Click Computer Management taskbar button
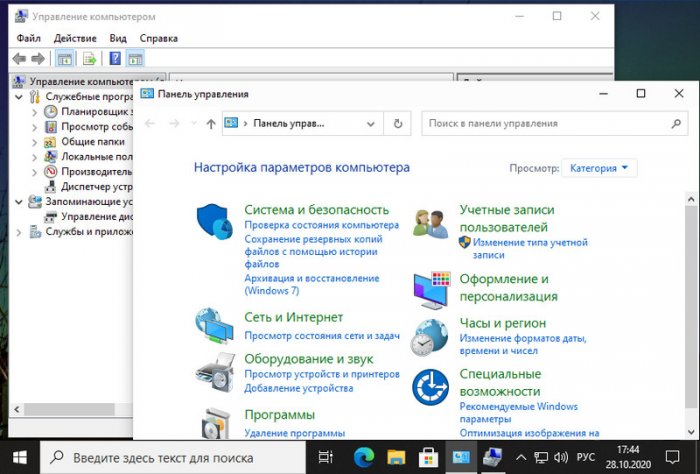Image resolution: width=700 pixels, height=474 pixels. 493,457
